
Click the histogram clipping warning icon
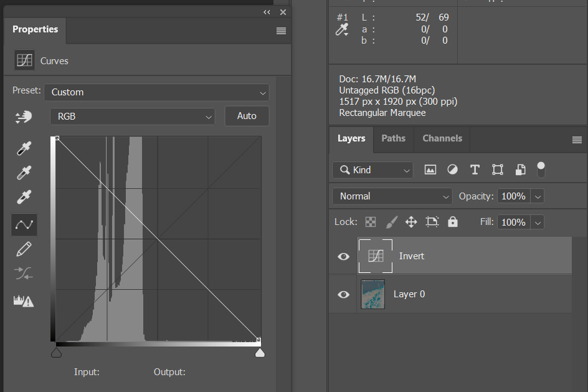24,301
